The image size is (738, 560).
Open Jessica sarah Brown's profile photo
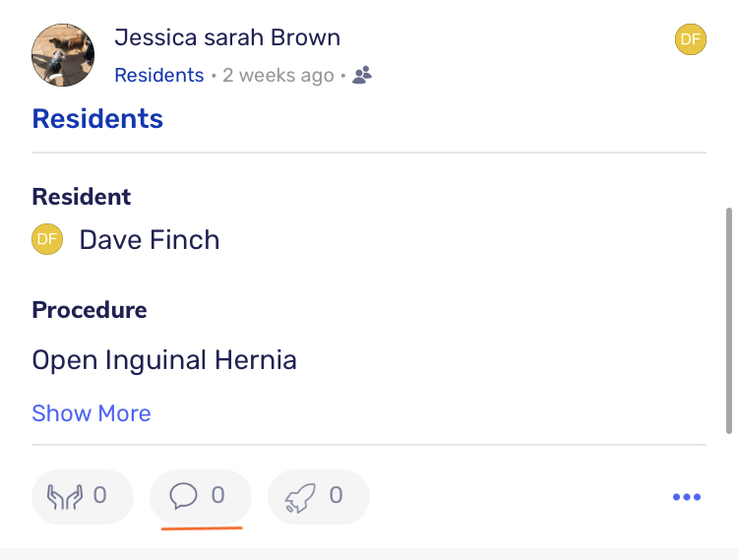tap(63, 55)
